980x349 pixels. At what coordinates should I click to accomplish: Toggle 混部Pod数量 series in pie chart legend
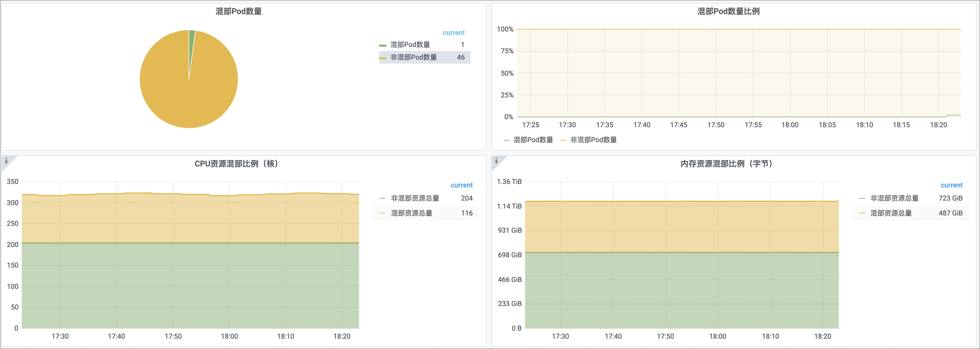pyautogui.click(x=410, y=45)
